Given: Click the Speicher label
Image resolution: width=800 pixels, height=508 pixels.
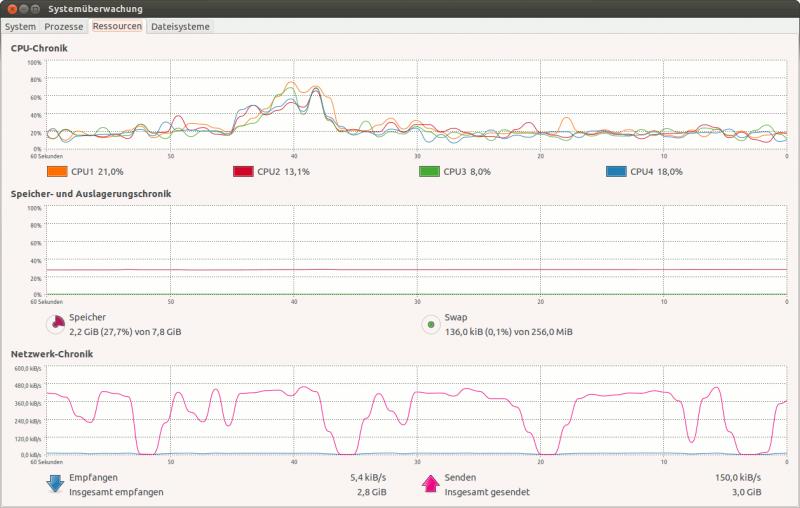Looking at the screenshot, I should click(87, 317).
